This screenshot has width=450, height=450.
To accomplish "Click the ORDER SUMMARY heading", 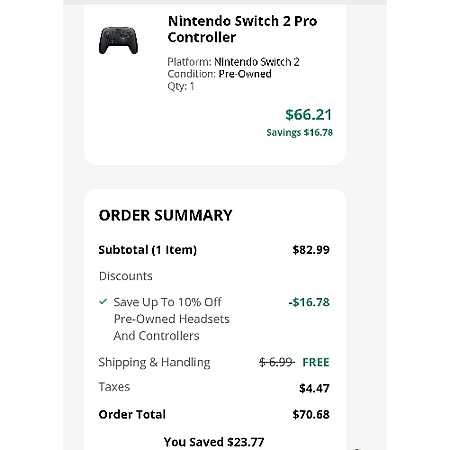I will (x=165, y=215).
